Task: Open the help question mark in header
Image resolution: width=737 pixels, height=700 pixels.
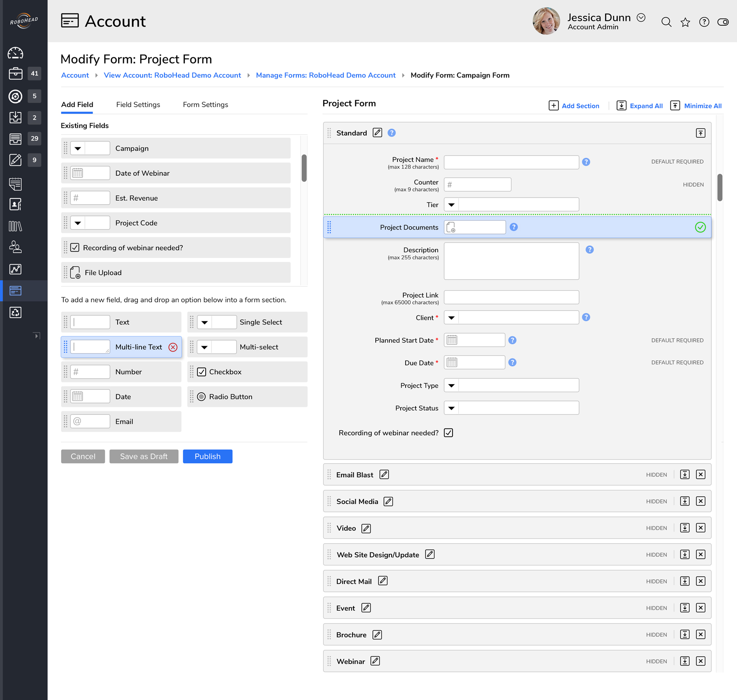Action: [x=704, y=22]
